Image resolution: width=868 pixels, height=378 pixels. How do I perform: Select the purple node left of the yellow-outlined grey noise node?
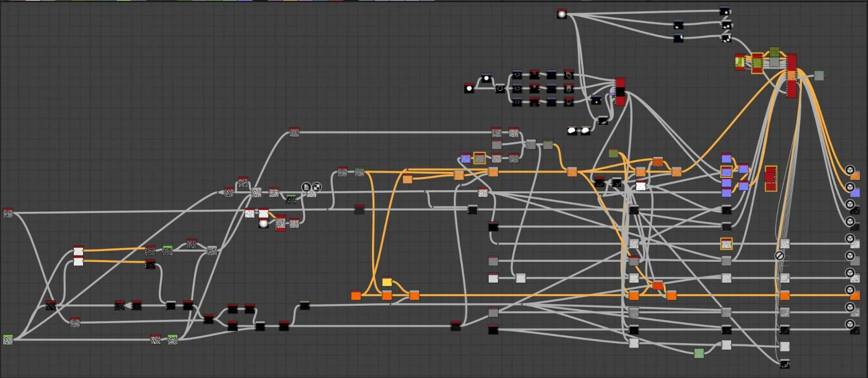pyautogui.click(x=465, y=158)
